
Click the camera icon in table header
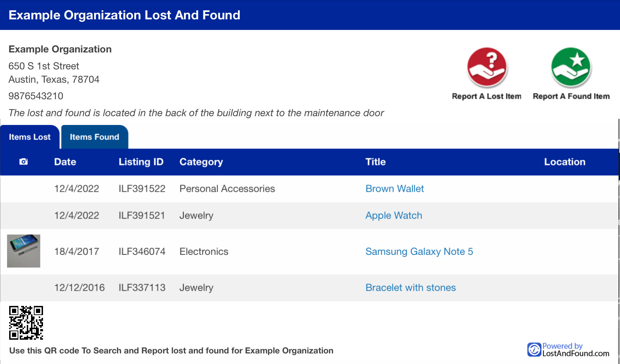point(24,162)
